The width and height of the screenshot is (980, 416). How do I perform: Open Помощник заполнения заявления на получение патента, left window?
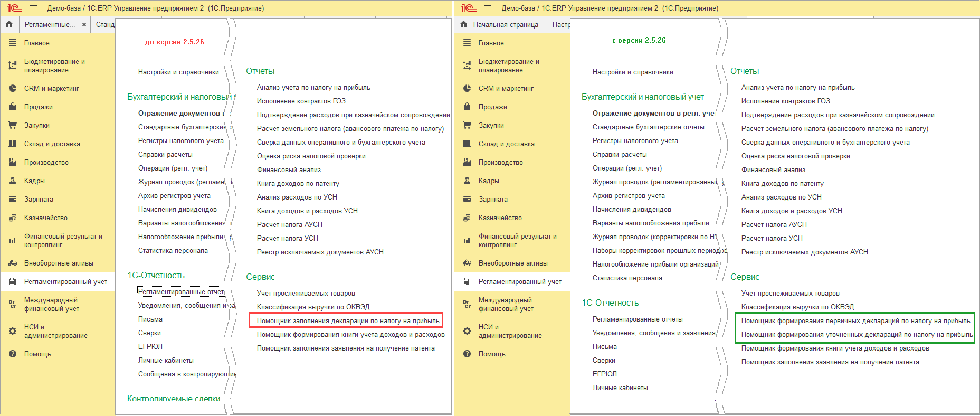coord(346,348)
